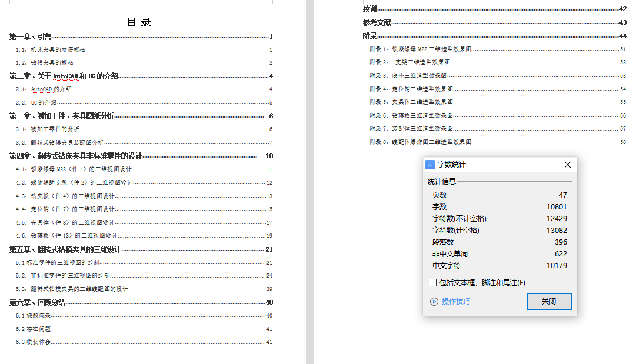Go to 第二章 AutoCAD和UG的介绍 entry
633x364 pixels.
[x=64, y=76]
